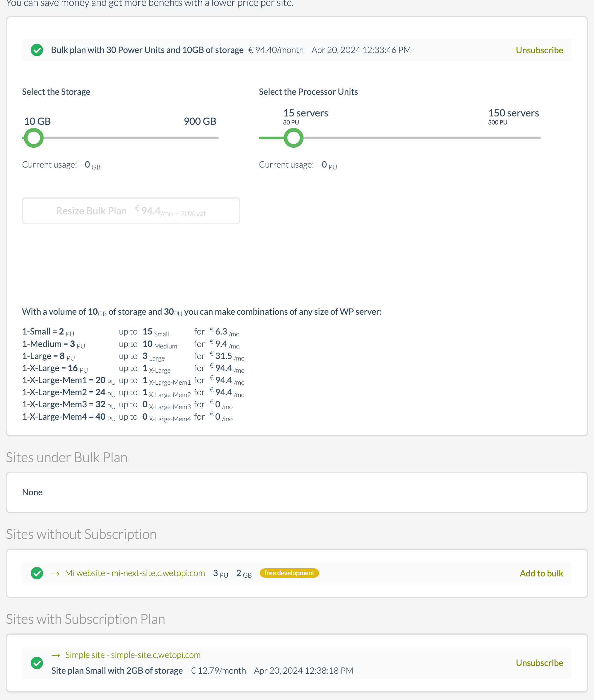The image size is (594, 700).
Task: Click 'Select the Storage' heading
Action: pyautogui.click(x=56, y=92)
